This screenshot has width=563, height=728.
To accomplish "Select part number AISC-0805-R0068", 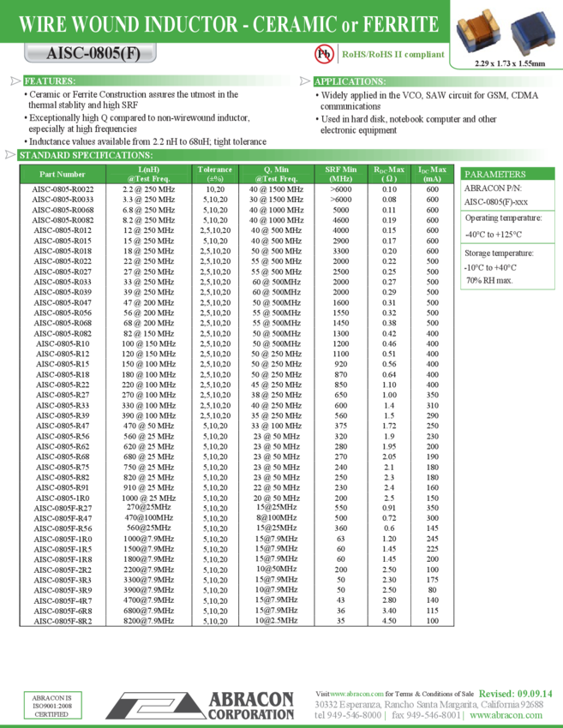I will click(x=63, y=210).
